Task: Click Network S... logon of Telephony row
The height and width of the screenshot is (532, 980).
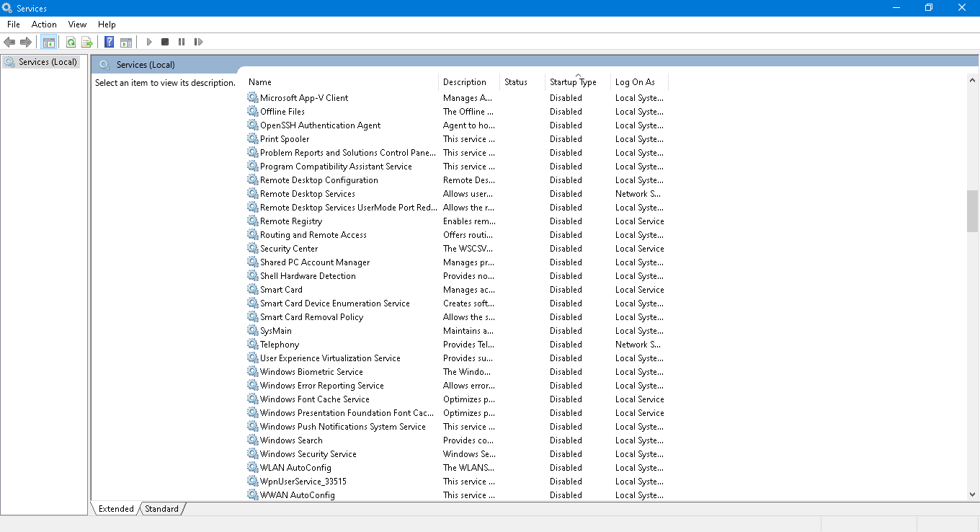Action: 638,345
